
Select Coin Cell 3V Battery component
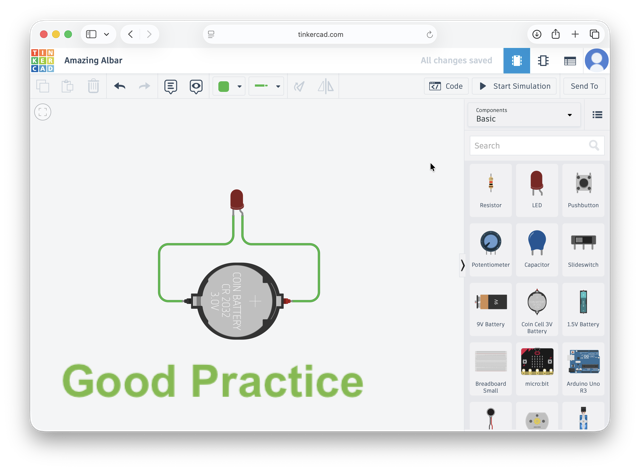point(537,309)
